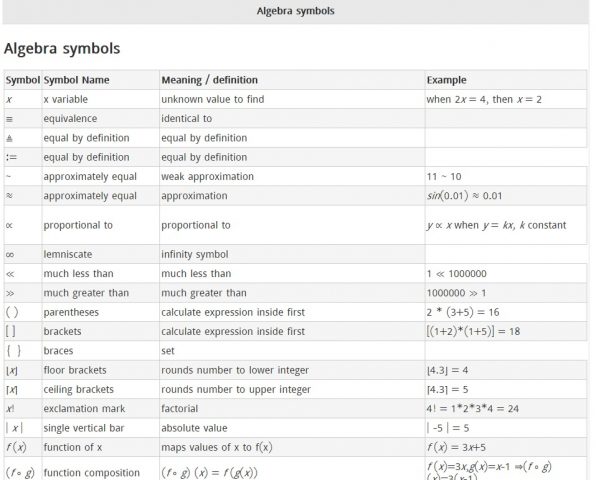The width and height of the screenshot is (596, 480).
Task: Click the '(f∘g)(x) = f(g(x))' definition
Action: pos(209,473)
